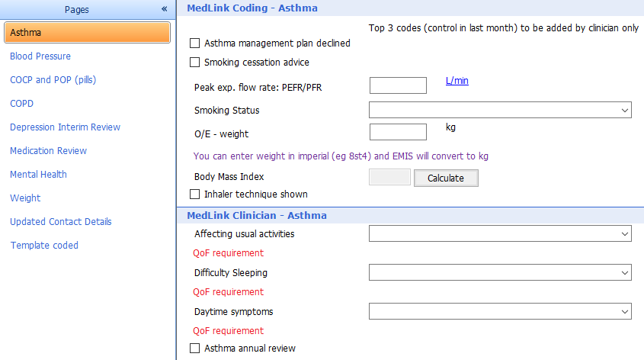This screenshot has height=360, width=644.
Task: Open the Blood Pressure page
Action: click(40, 56)
